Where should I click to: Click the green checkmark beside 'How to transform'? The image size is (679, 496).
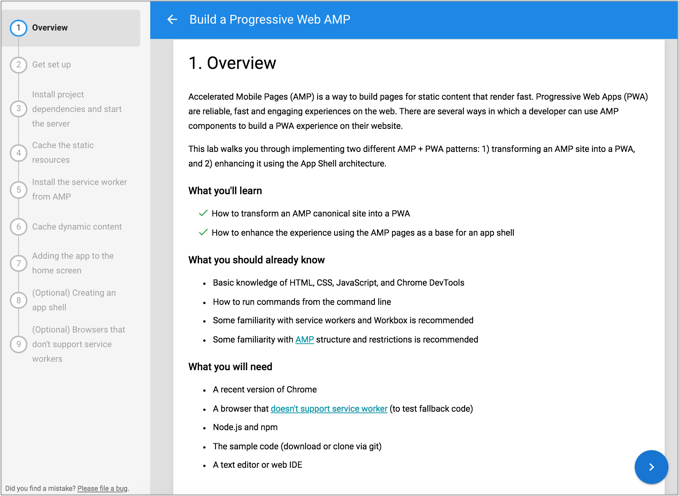pyautogui.click(x=203, y=213)
